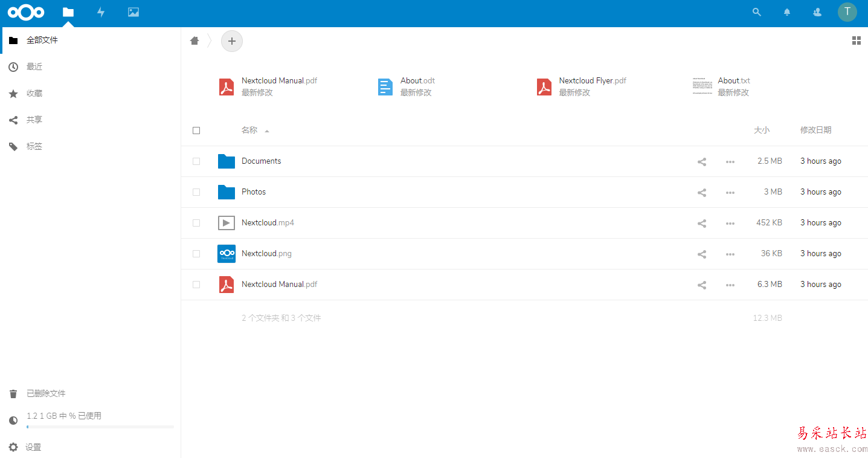
Task: Tick the checkbox for Nextcloud Manual.pdf row
Action: click(196, 285)
